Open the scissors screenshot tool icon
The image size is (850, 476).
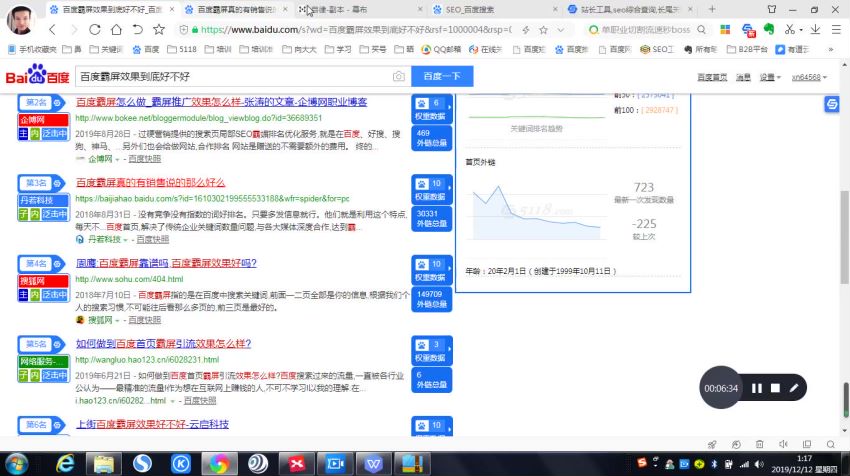tap(790, 30)
